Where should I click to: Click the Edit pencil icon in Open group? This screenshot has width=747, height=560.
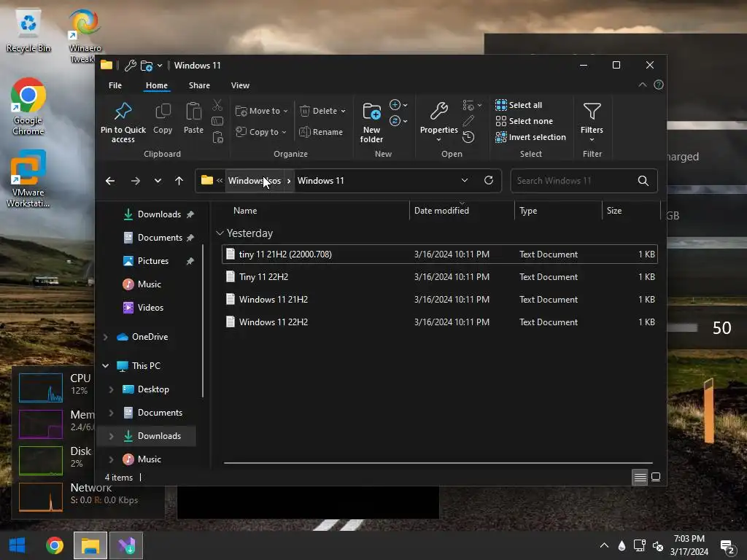(468, 121)
